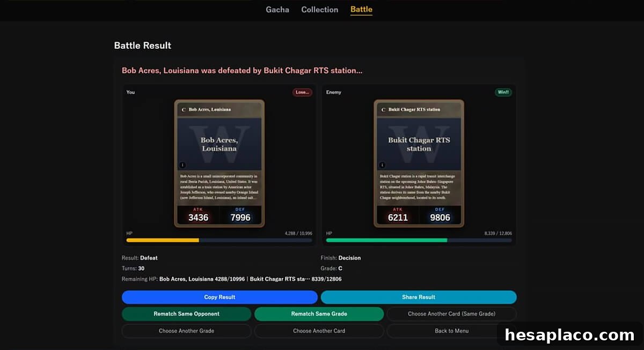Image resolution: width=644 pixels, height=350 pixels.
Task: Click the "Win!!" badge
Action: click(x=503, y=92)
